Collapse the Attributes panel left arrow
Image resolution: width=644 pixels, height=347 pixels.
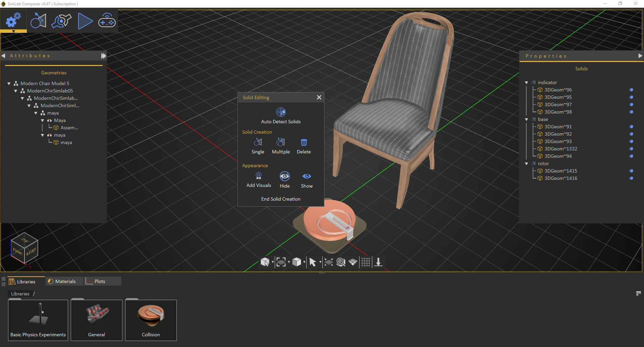3,56
